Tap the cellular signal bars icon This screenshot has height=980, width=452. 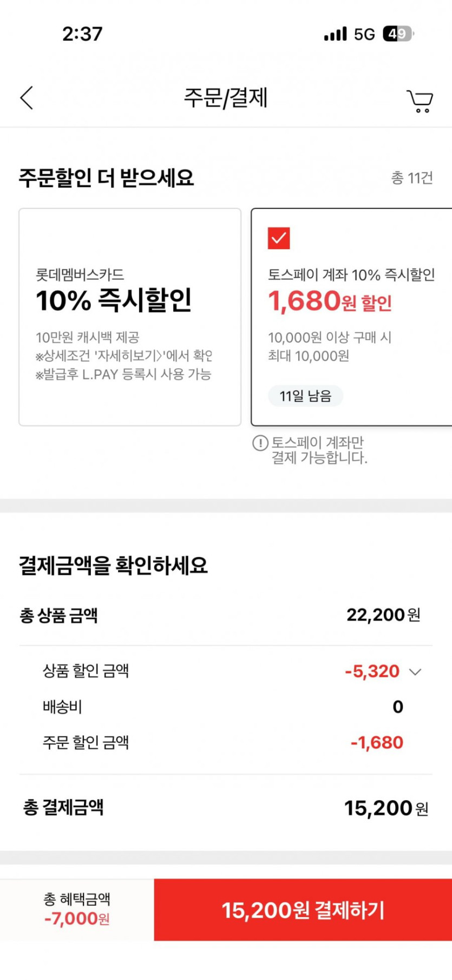[x=335, y=34]
